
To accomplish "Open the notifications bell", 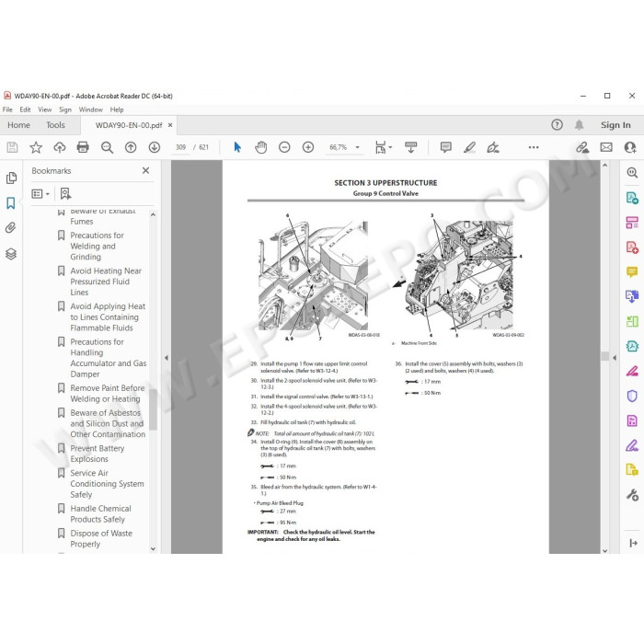I will [579, 125].
